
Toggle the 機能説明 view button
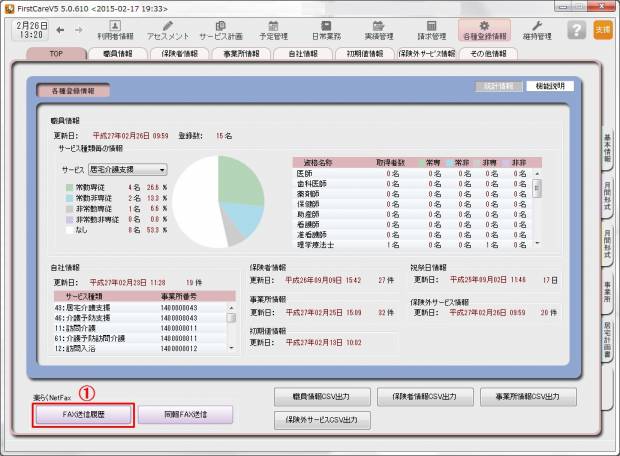point(550,87)
